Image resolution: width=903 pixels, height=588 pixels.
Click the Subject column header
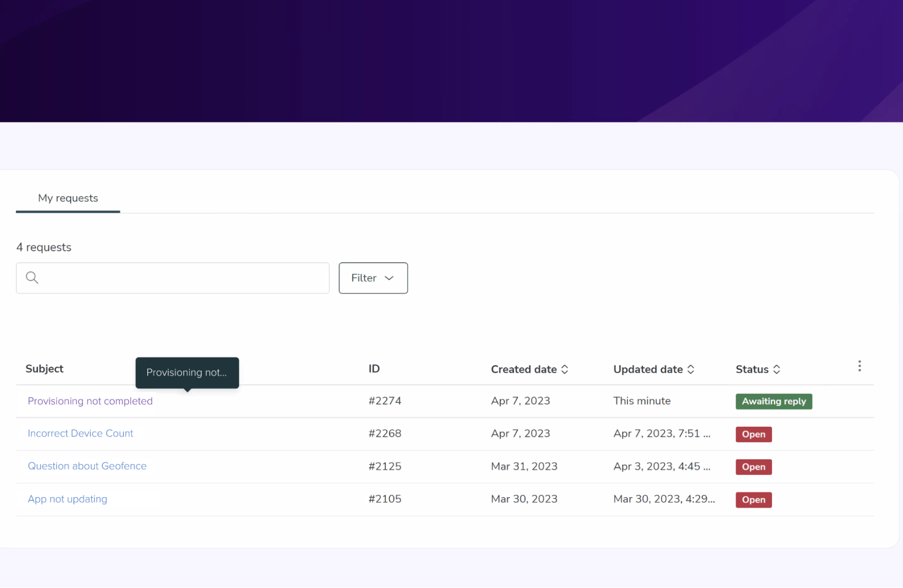44,369
